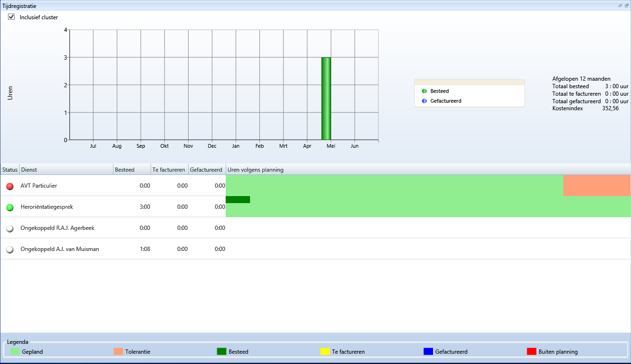Screen dimensions: 631x364
Task: Click the green Besteed legend marker in the chart
Action: pos(424,91)
